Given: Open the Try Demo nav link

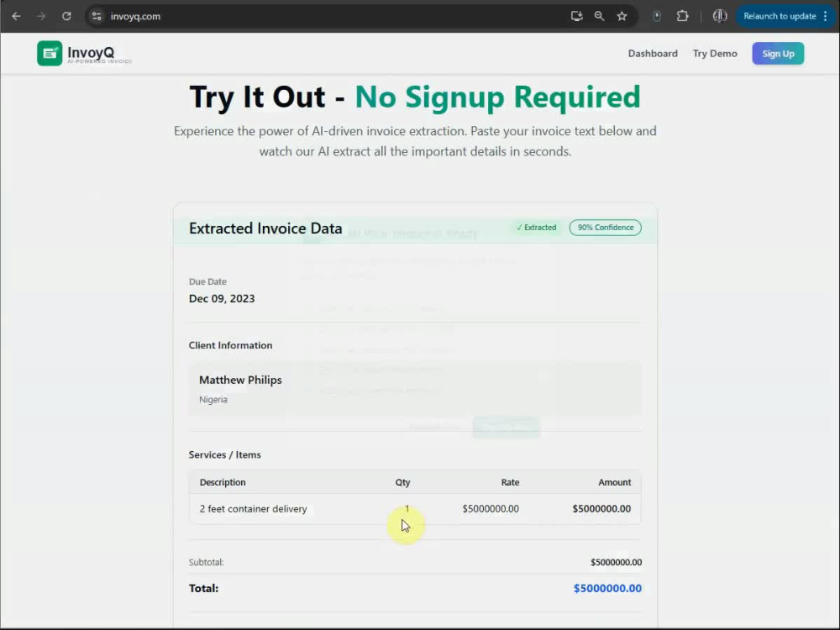Looking at the screenshot, I should click(715, 54).
